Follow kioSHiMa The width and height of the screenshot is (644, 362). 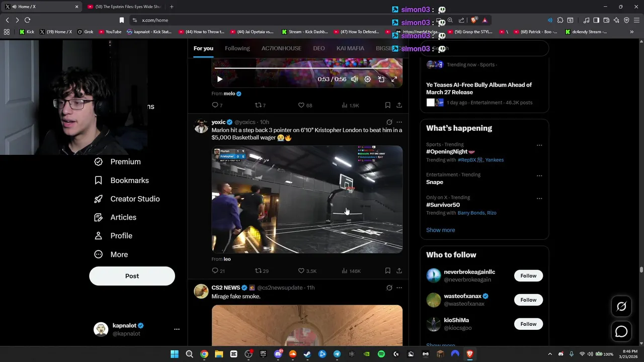pos(528,324)
